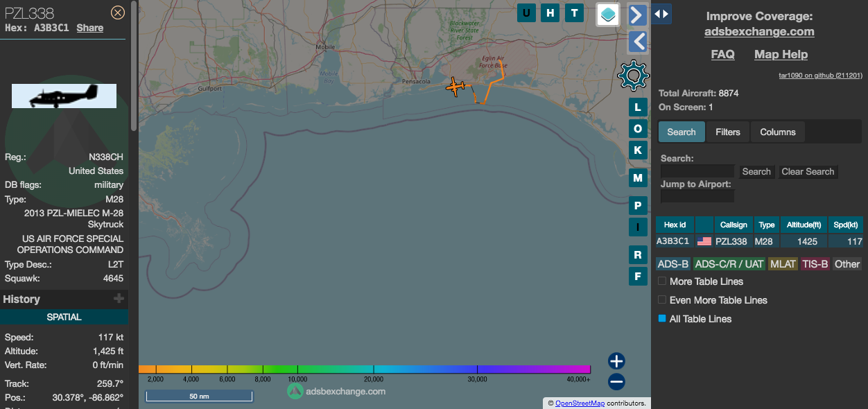
Task: Select the orange aircraft icon on the map
Action: (455, 87)
